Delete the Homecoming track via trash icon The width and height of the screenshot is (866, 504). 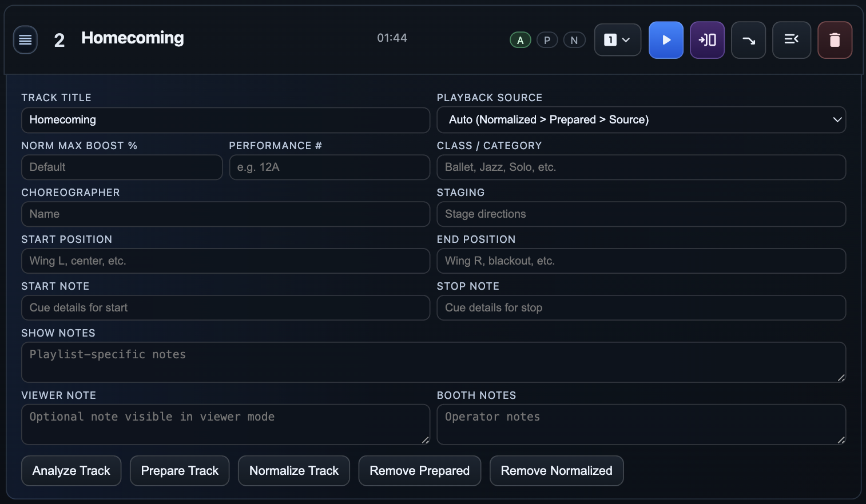point(835,40)
